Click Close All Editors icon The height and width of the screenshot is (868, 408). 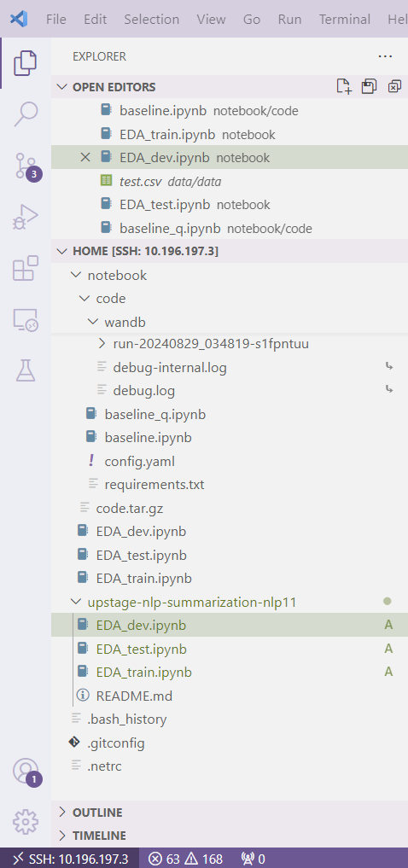tap(394, 86)
